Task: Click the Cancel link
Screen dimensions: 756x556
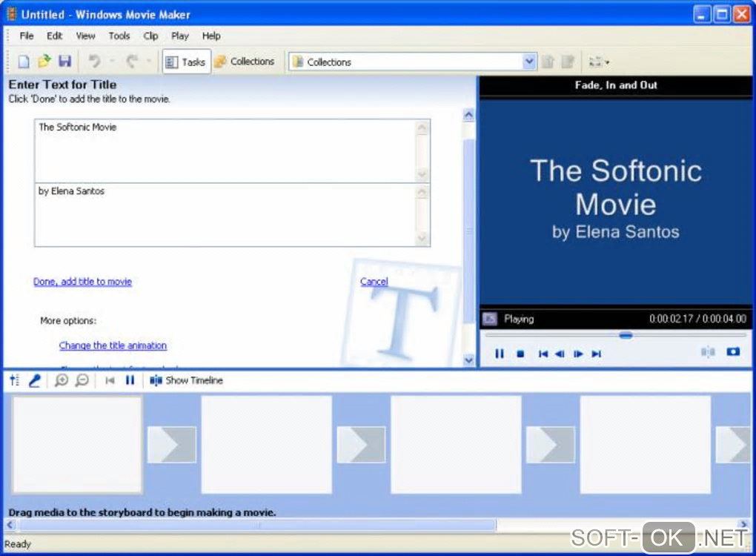Action: coord(374,282)
